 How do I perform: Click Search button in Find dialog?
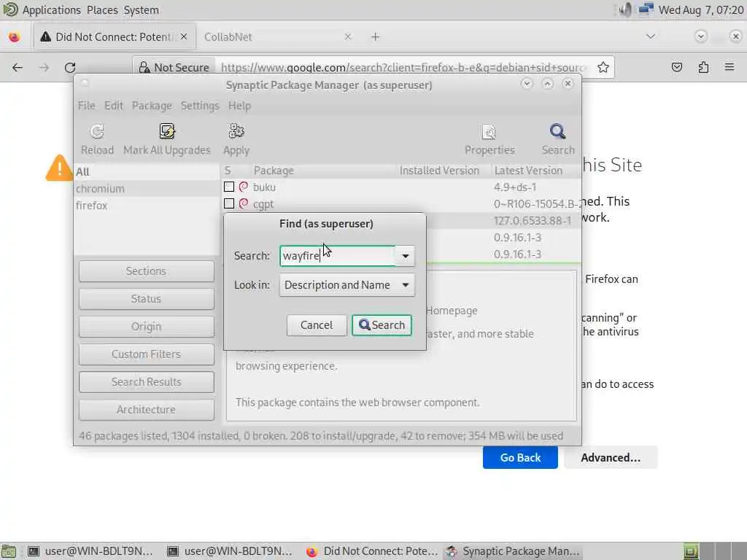(x=382, y=325)
